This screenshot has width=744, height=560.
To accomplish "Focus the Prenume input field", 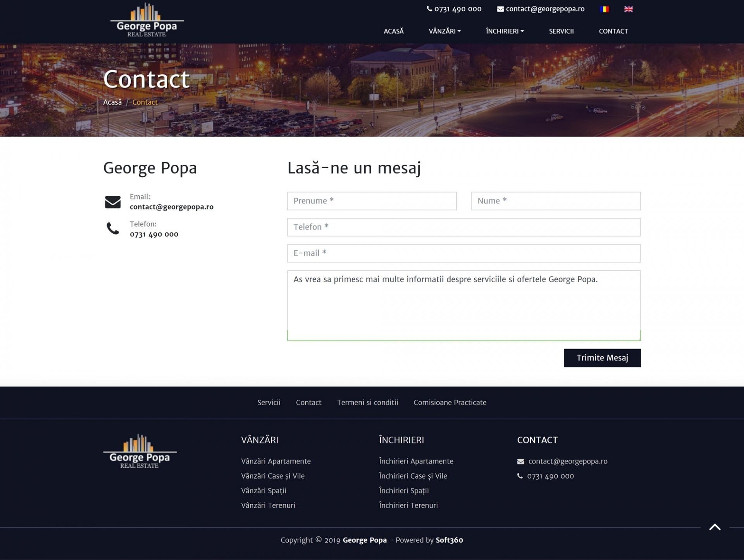I will pos(372,201).
